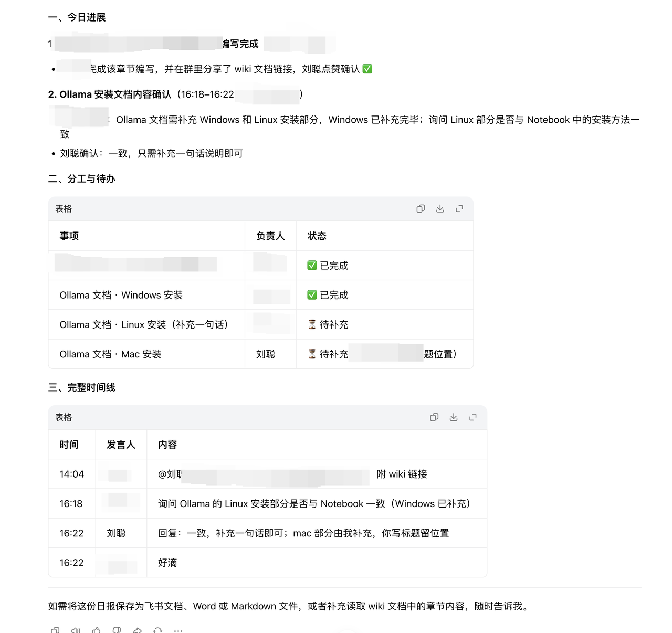Click 已完成 status in Windows 安装 row
The height and width of the screenshot is (633, 672).
pos(328,295)
